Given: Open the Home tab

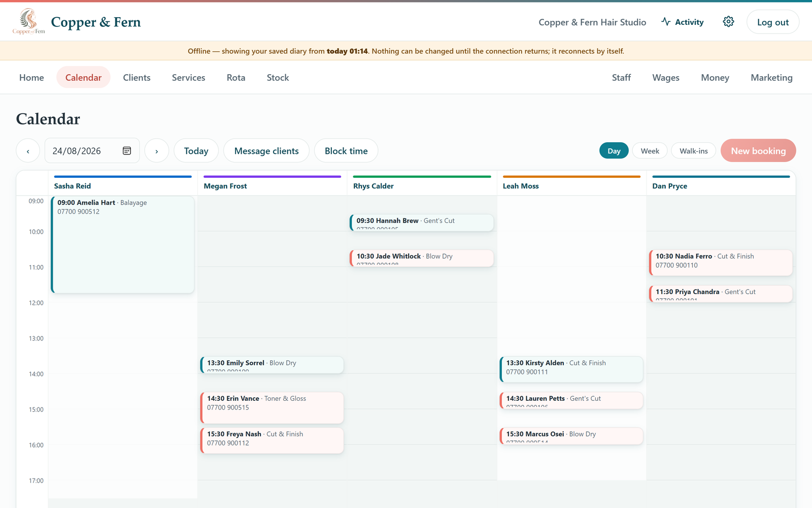Looking at the screenshot, I should 31,77.
